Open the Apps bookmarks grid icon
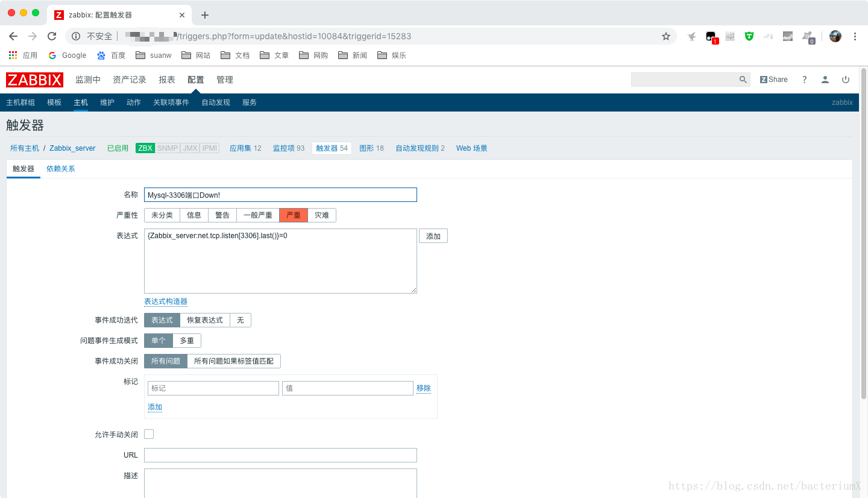Viewport: 868px width, 498px height. 13,55
